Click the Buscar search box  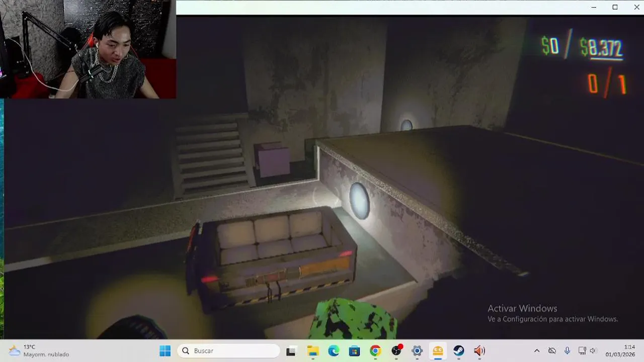pyautogui.click(x=228, y=351)
